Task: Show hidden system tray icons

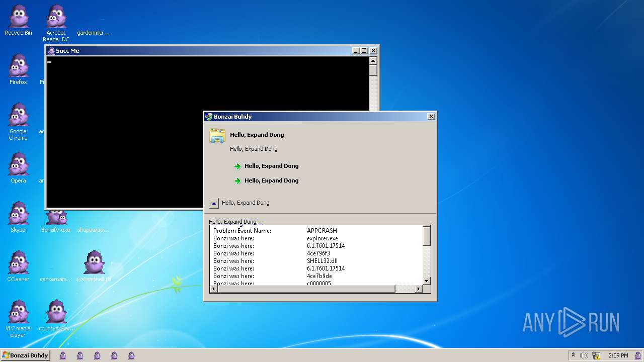Action: (573, 355)
